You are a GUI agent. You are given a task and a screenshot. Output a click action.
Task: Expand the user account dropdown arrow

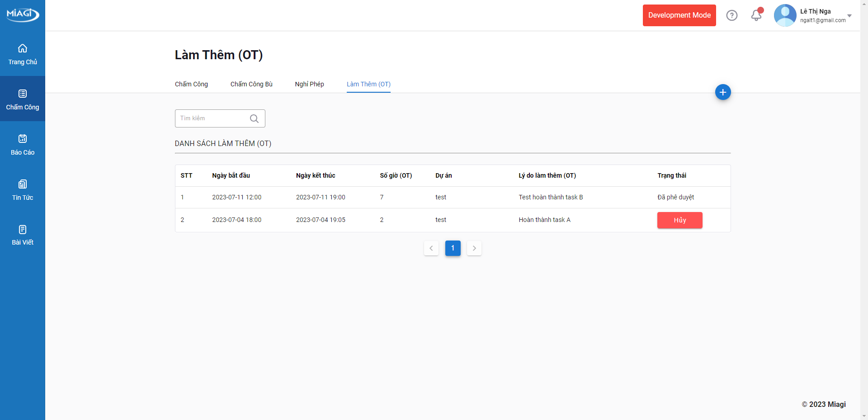pyautogui.click(x=849, y=16)
